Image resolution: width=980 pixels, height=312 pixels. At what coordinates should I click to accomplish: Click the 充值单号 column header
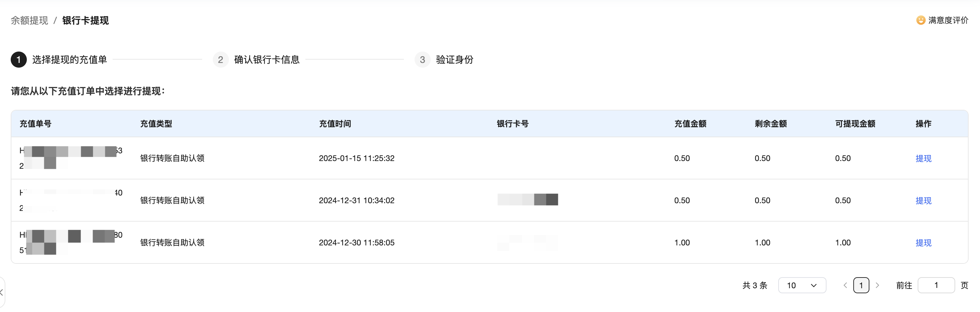tap(36, 124)
